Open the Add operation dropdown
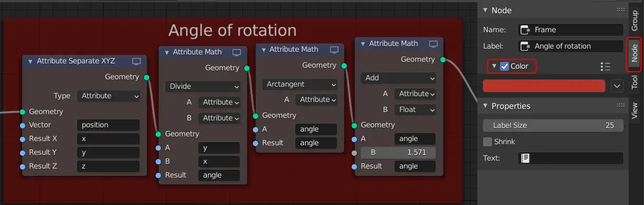The height and width of the screenshot is (205, 644). 398,78
